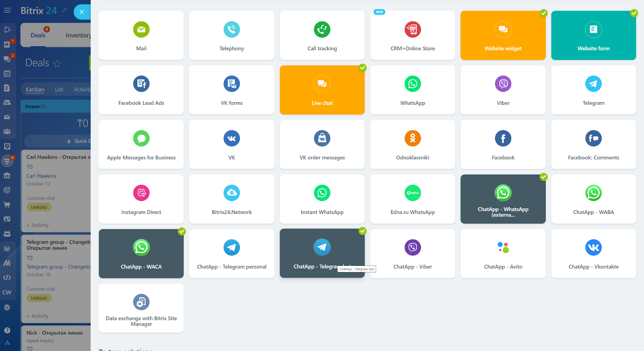The height and width of the screenshot is (351, 644).
Task: Open ChatApp - WhatsApp (external) card
Action: point(503,199)
